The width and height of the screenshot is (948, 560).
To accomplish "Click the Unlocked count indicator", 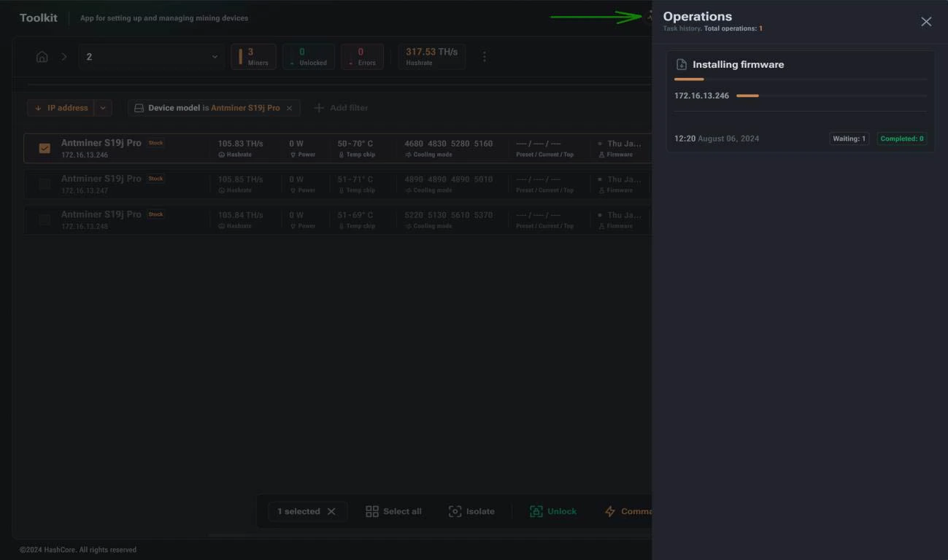I will [x=309, y=57].
